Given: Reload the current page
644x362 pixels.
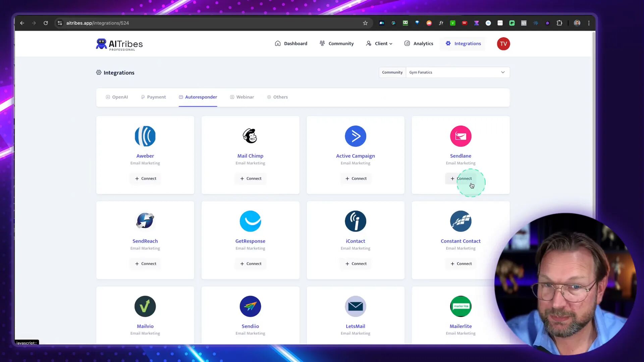Looking at the screenshot, I should point(46,23).
